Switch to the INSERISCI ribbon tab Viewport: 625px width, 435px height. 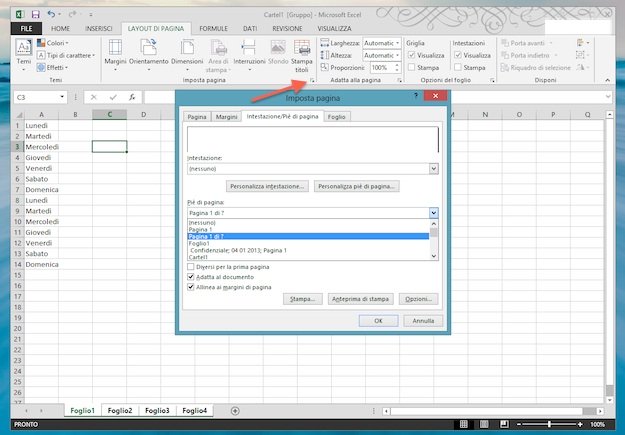[98, 28]
